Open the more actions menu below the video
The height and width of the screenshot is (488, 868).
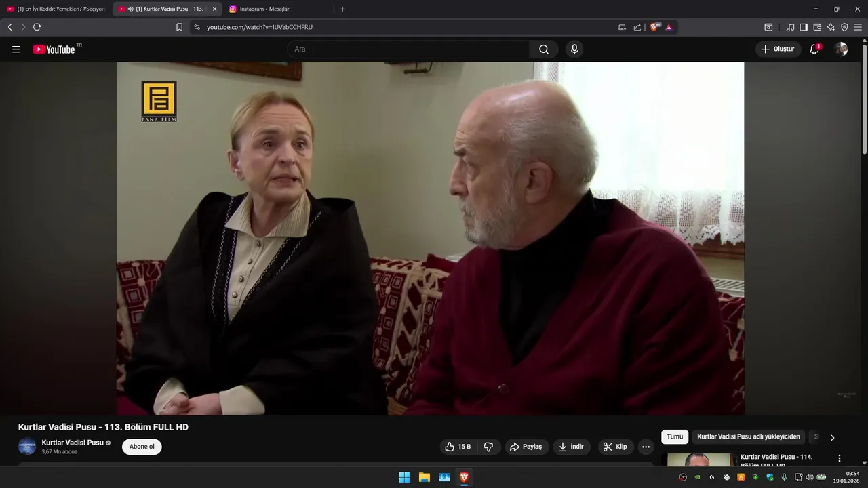646,447
